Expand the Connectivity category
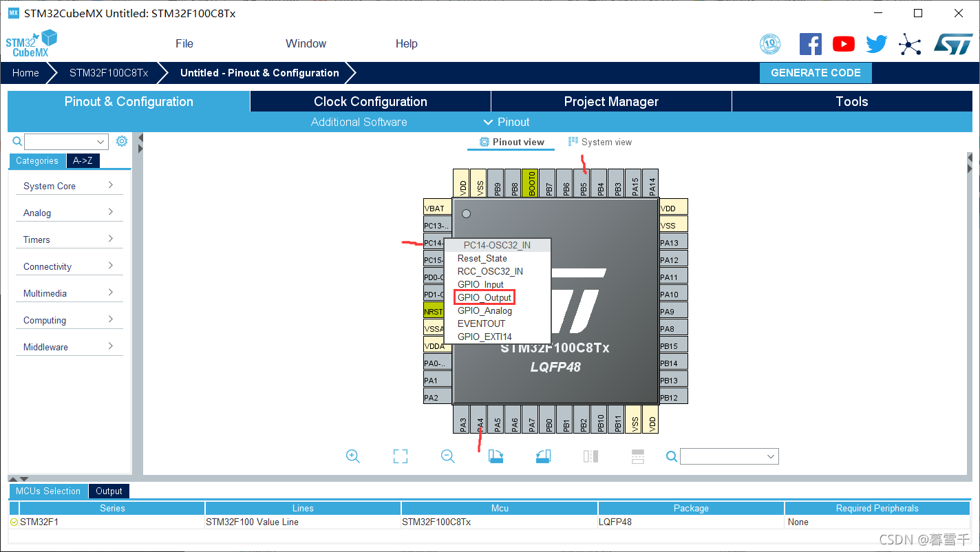Viewport: 980px width, 552px height. pos(69,266)
